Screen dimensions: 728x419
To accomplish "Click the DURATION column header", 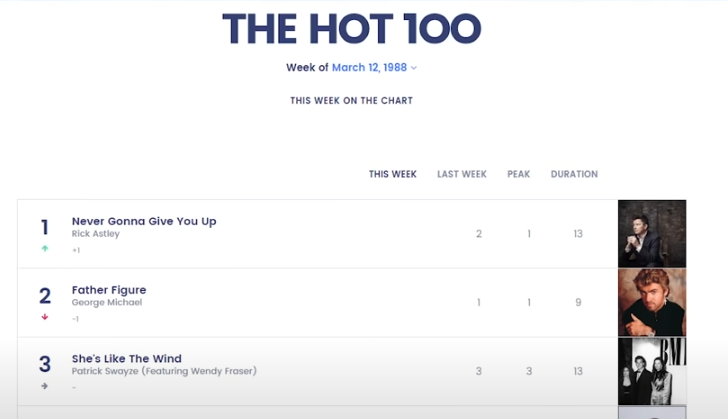I will click(574, 174).
